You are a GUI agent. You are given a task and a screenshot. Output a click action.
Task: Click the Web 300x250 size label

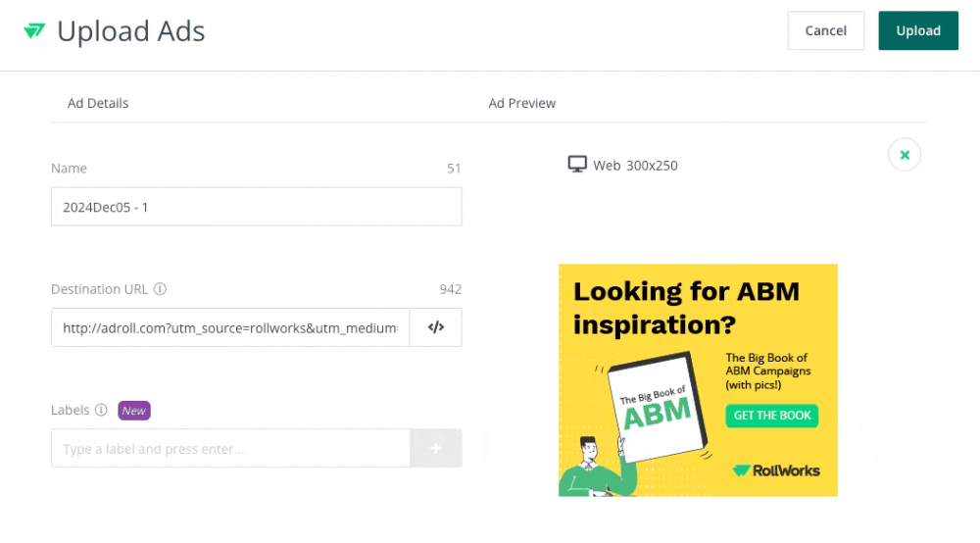pyautogui.click(x=636, y=166)
